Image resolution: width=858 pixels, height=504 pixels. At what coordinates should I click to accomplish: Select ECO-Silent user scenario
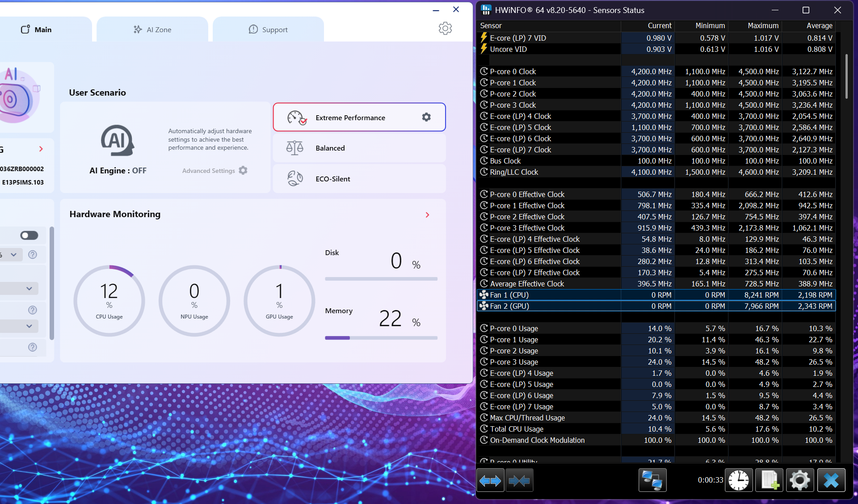[x=359, y=179]
